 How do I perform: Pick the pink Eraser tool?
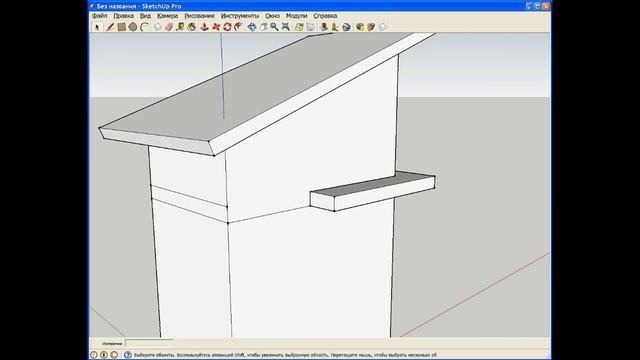click(169, 27)
